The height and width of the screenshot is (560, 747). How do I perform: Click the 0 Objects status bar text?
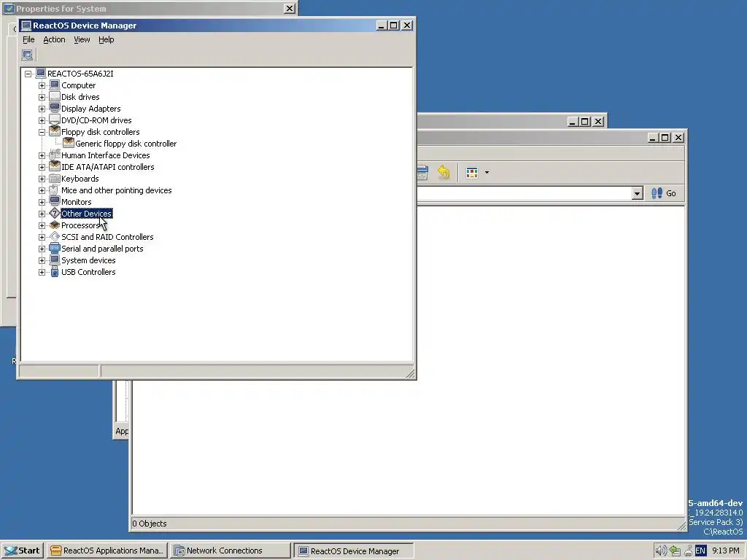[150, 524]
